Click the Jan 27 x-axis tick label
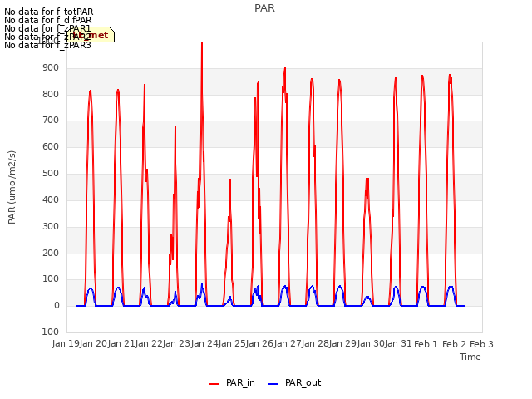Screen dimensions: 532x399 pyautogui.click(x=288, y=344)
